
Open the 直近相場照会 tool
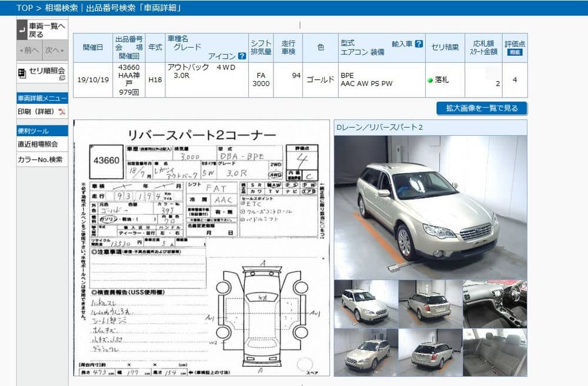pyautogui.click(x=38, y=144)
